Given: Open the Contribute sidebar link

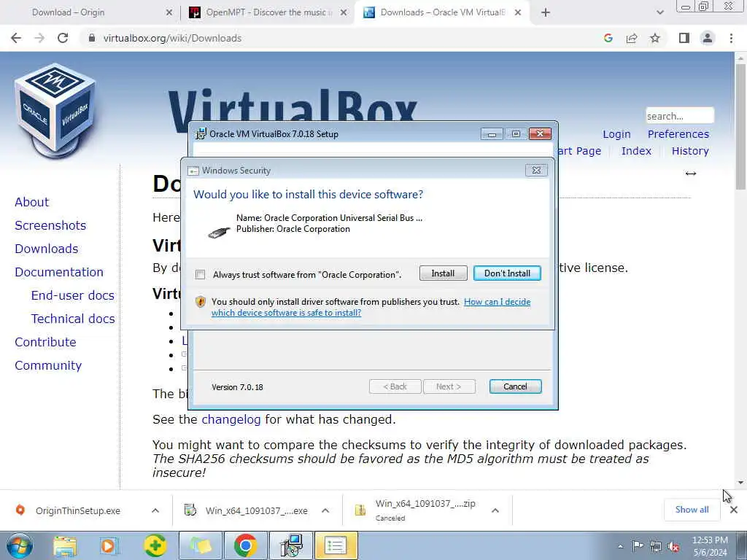Looking at the screenshot, I should click(45, 342).
